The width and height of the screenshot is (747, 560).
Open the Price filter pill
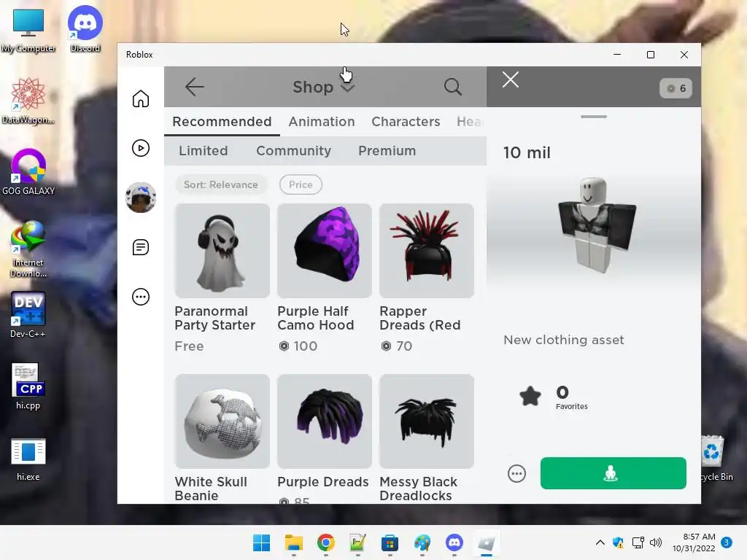click(301, 184)
